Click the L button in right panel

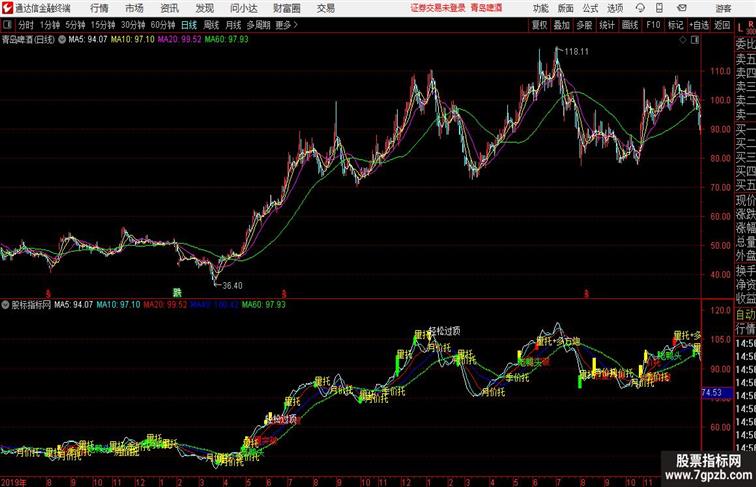pyautogui.click(x=741, y=28)
